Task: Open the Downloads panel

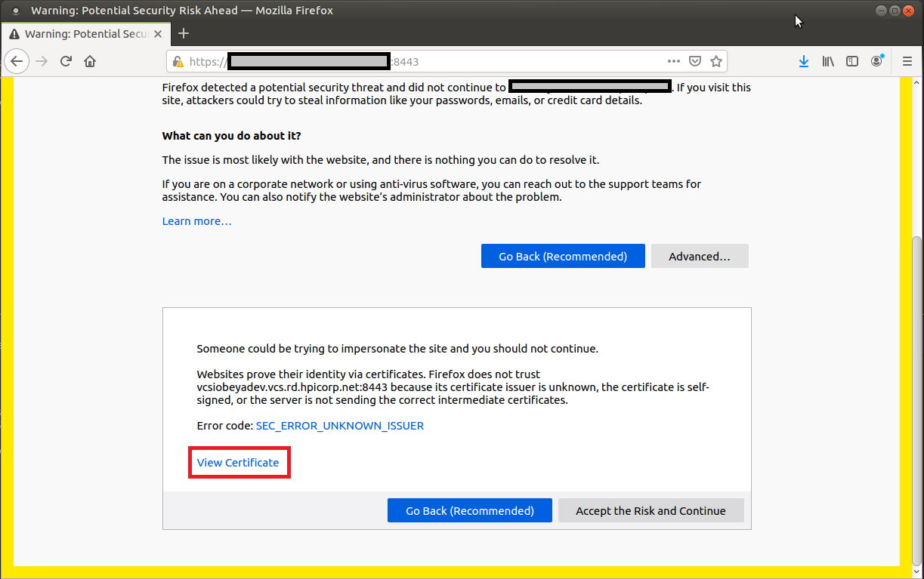Action: coord(804,61)
